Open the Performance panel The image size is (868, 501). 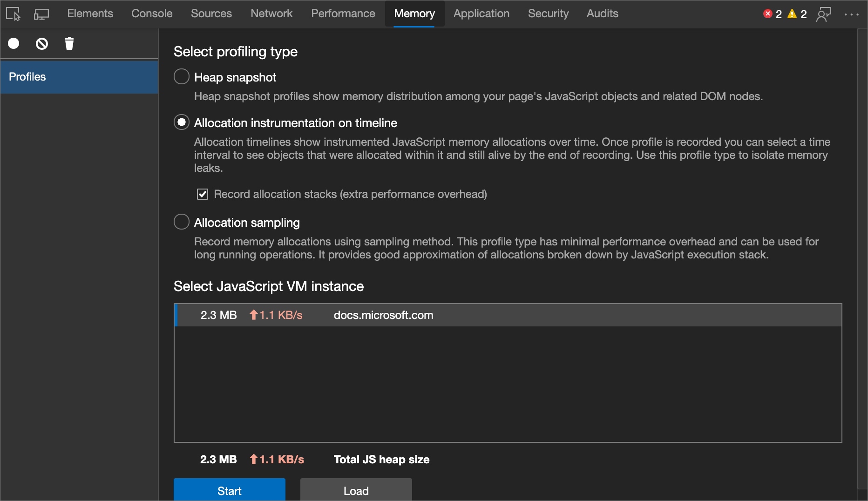tap(343, 14)
